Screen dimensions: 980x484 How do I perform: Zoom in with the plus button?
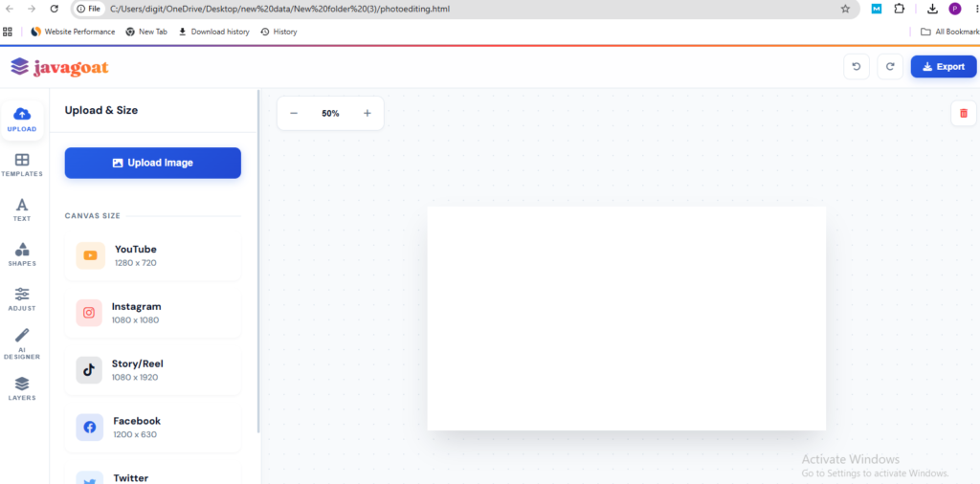coord(367,113)
